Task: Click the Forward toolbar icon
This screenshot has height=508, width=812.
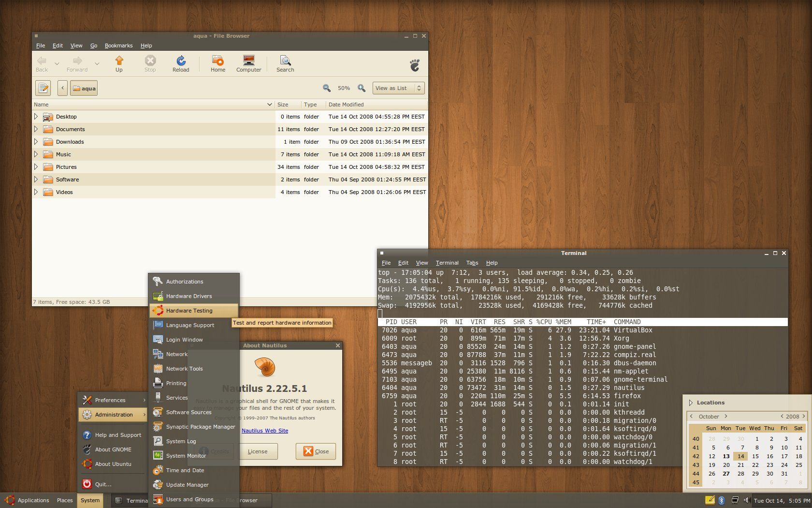Action: (77, 63)
